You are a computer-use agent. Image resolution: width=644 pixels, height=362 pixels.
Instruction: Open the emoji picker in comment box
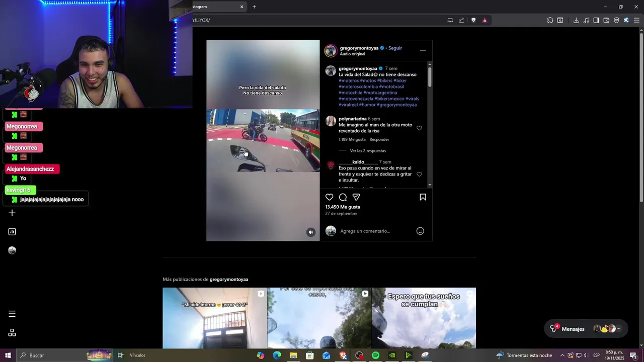[x=420, y=231]
